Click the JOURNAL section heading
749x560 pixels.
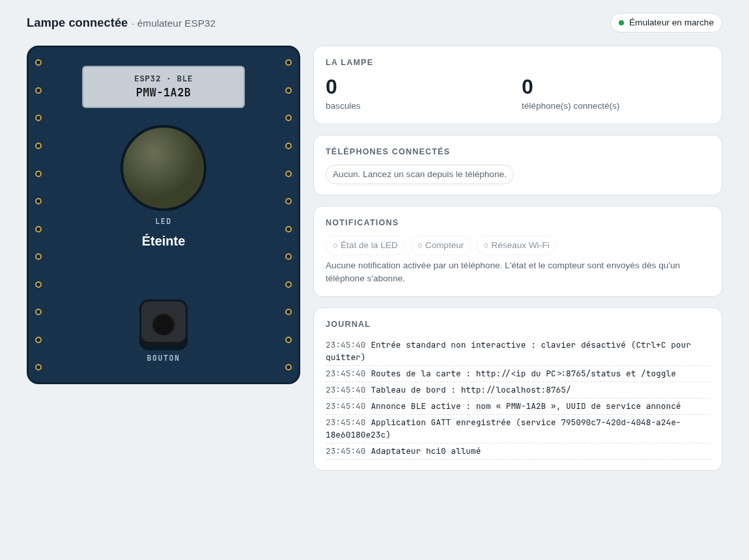[348, 324]
